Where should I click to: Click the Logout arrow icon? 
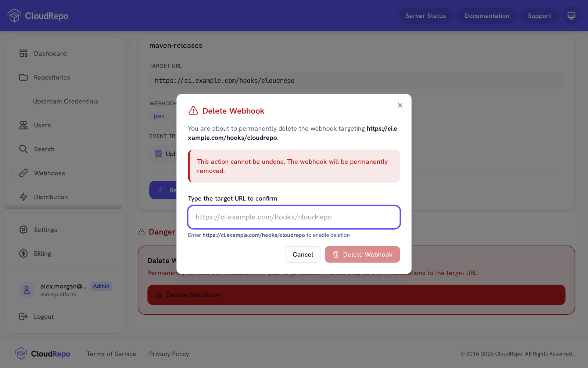(24, 316)
